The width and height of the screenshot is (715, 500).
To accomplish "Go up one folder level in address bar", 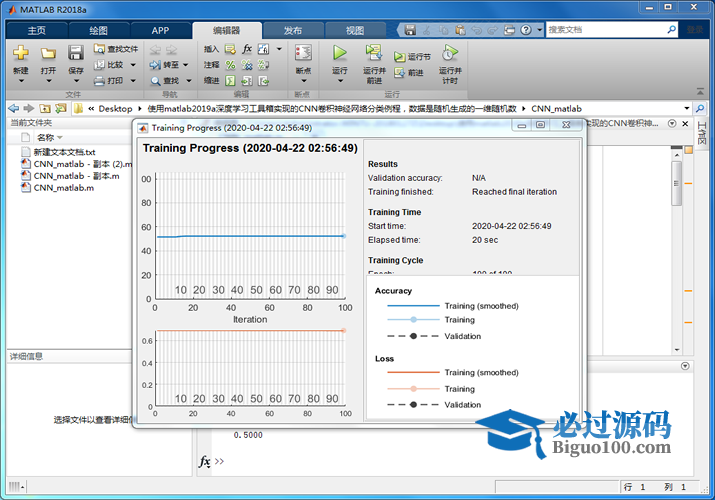I will click(x=44, y=108).
